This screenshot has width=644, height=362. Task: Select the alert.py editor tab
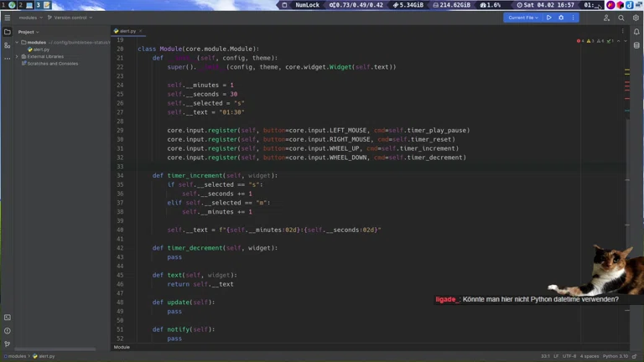pos(127,31)
